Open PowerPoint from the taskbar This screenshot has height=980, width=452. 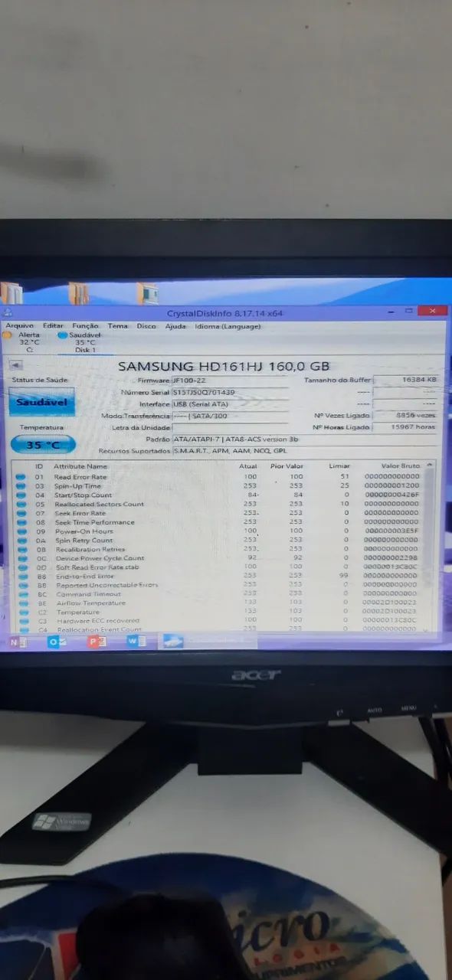click(97, 642)
